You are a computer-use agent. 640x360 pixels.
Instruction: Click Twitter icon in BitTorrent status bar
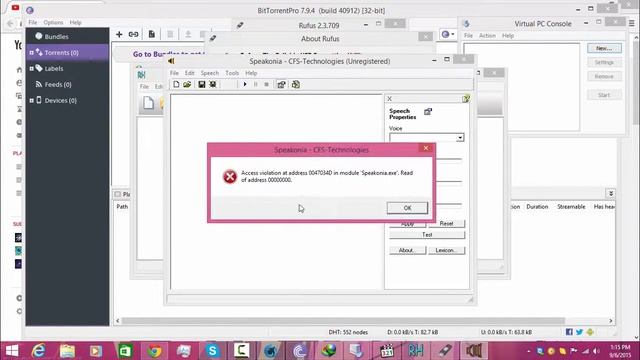point(579,332)
